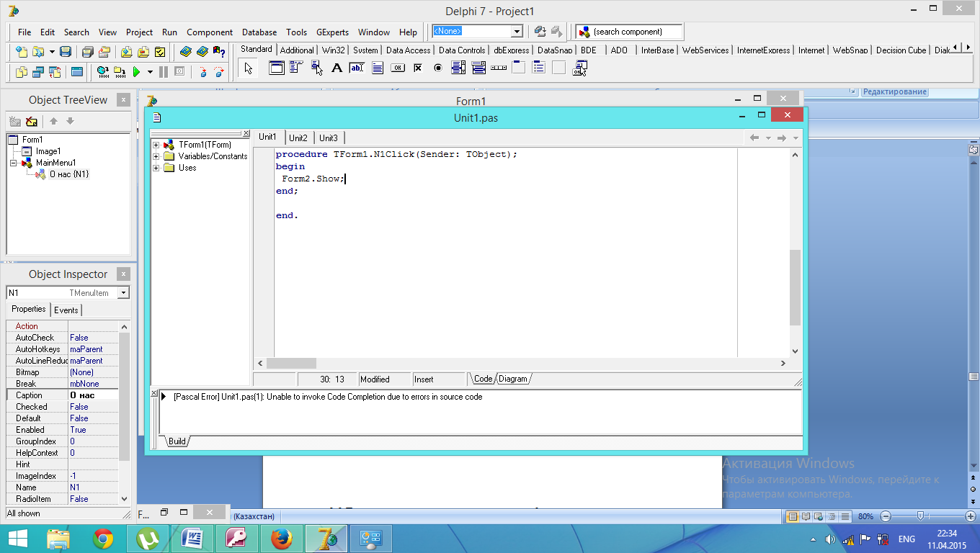Select the RadioButton component in the palette
This screenshot has width=980, height=553.
coord(437,68)
